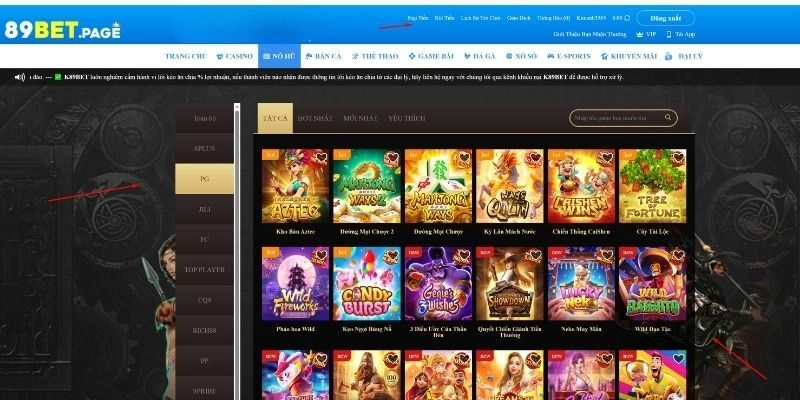
Task: Select PP provider in sidebar
Action: click(x=205, y=360)
